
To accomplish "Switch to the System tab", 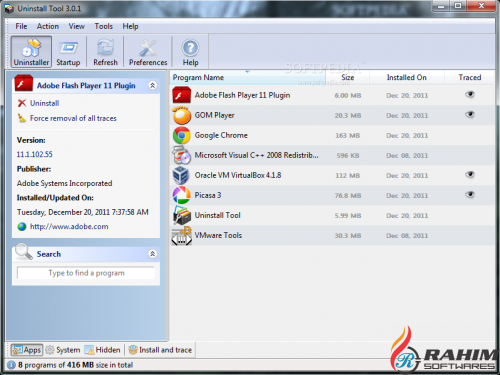I will (x=63, y=350).
